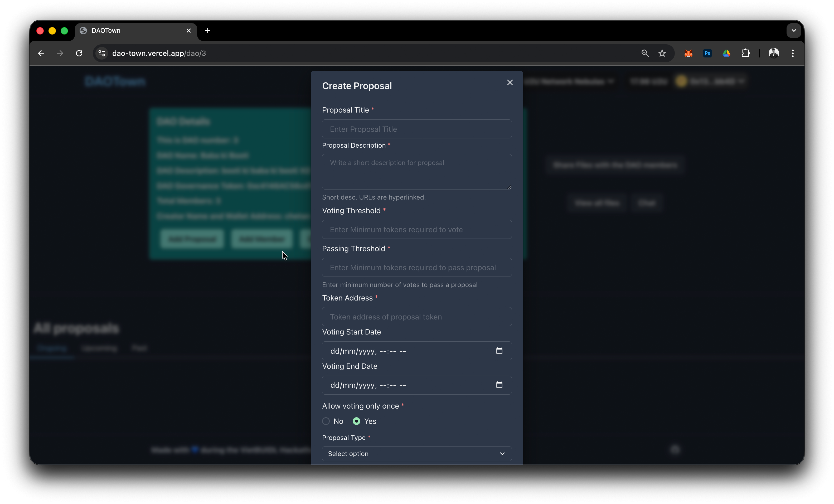834x504 pixels.
Task: Click the Google Drive extension icon
Action: pyautogui.click(x=726, y=53)
